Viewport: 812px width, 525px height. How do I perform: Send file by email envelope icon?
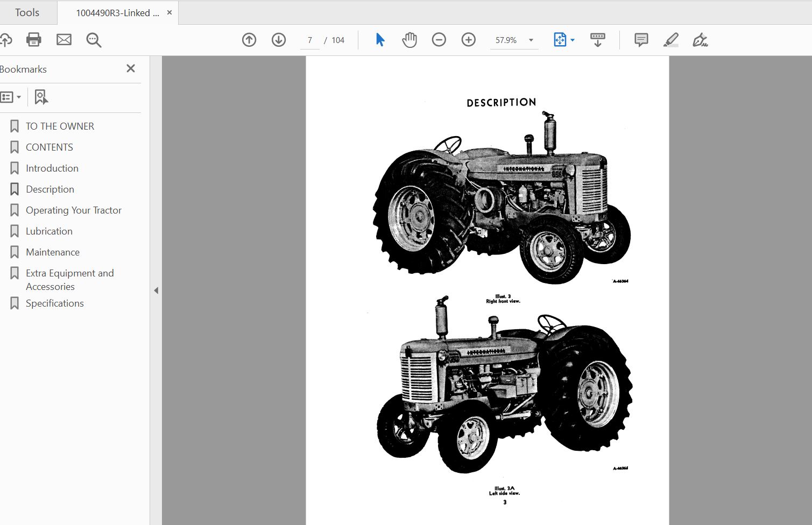point(64,40)
